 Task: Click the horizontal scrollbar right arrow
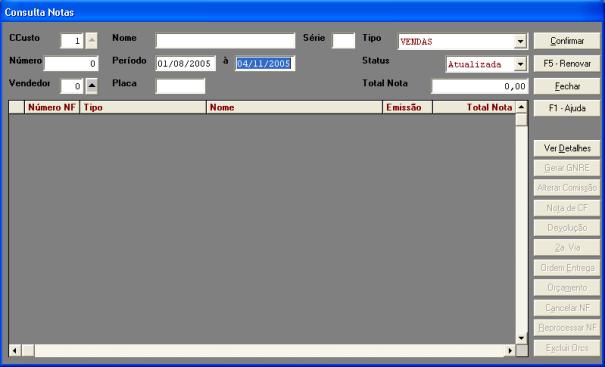[x=510, y=350]
